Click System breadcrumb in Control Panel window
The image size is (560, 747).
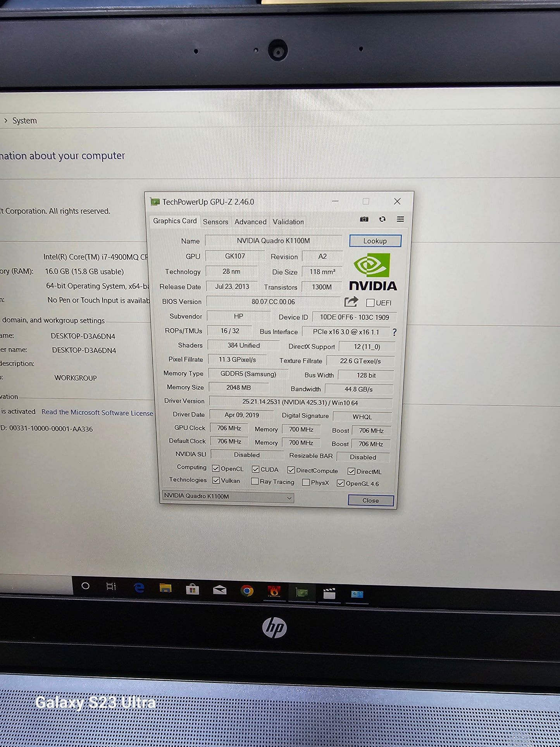click(24, 121)
